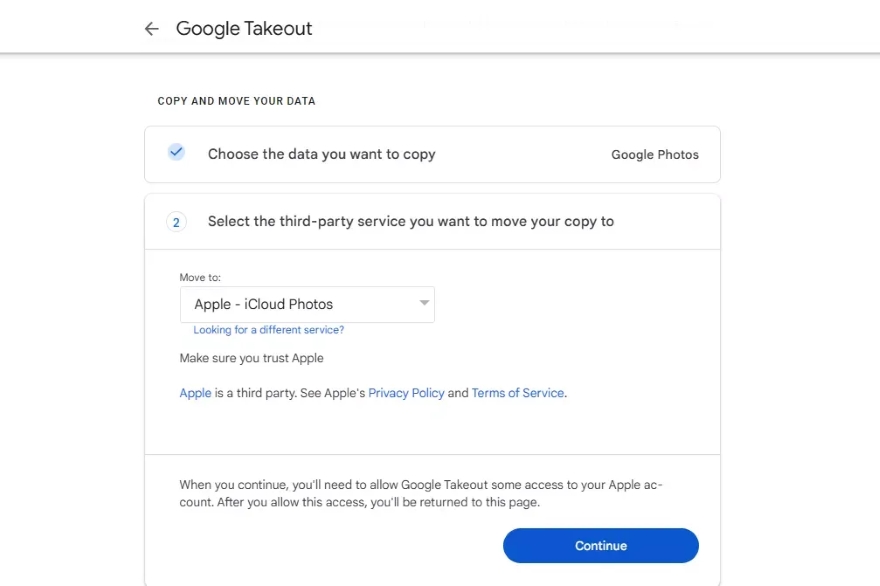View Apple's Terms of Service

pyautogui.click(x=518, y=392)
